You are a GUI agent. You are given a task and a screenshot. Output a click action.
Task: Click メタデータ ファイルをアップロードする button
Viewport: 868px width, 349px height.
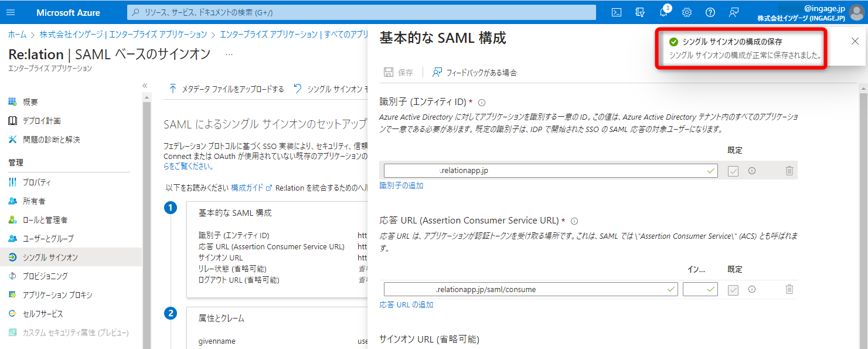coord(226,89)
